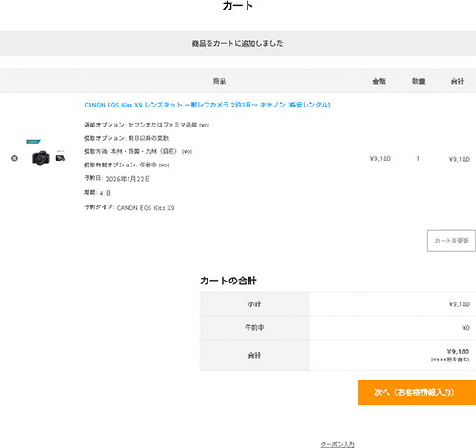The height and width of the screenshot is (448, 476).
Task: Click the カート page title
Action: click(238, 6)
